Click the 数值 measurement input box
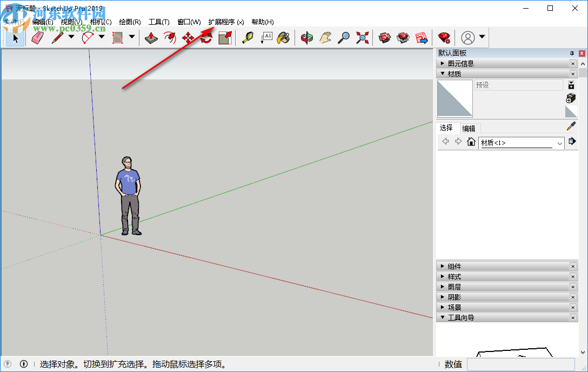 [520, 364]
